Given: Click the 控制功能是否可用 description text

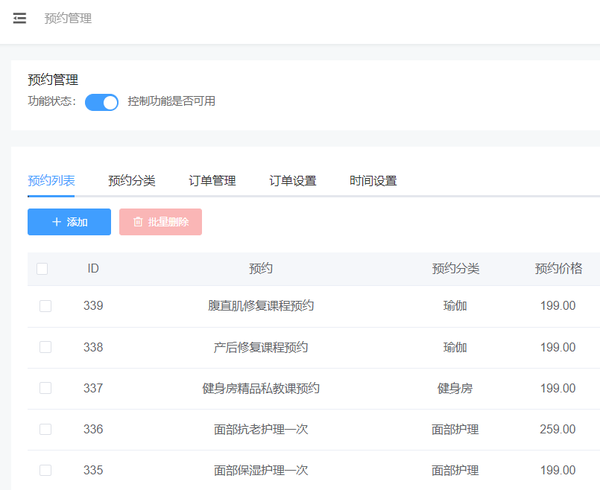Looking at the screenshot, I should pyautogui.click(x=171, y=101).
